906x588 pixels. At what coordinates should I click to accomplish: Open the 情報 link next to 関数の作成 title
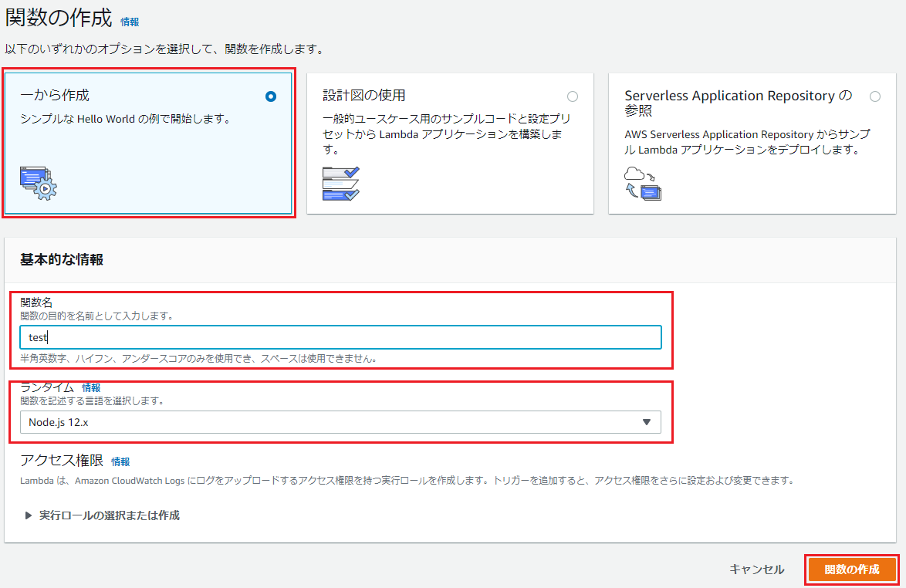coord(130,22)
